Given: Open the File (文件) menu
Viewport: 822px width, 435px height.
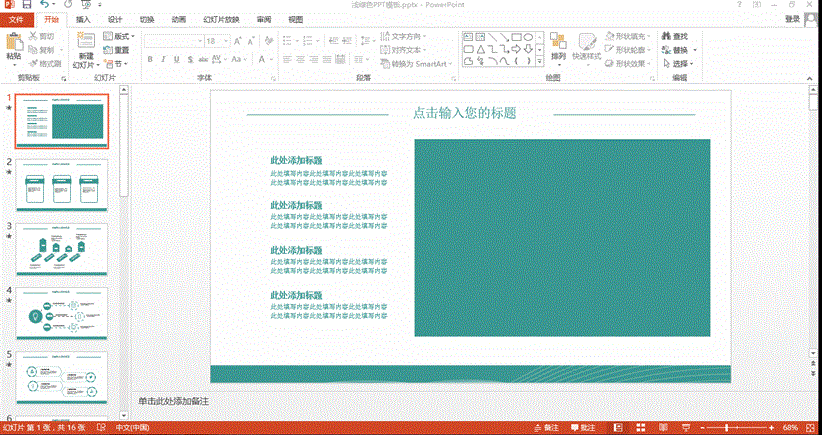Looking at the screenshot, I should pos(15,19).
